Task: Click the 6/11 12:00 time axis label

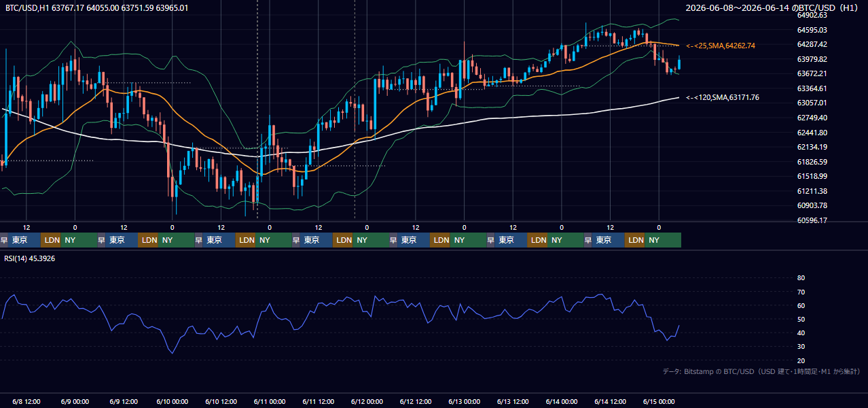Action: [319, 401]
